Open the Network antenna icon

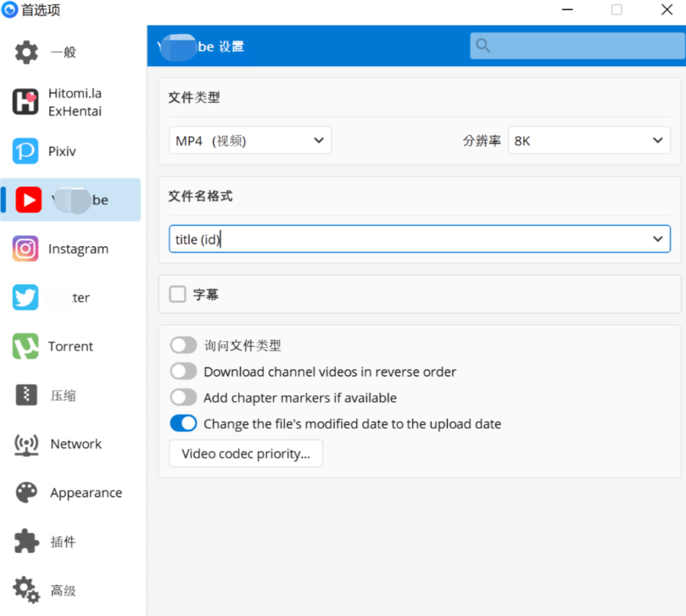[x=26, y=444]
